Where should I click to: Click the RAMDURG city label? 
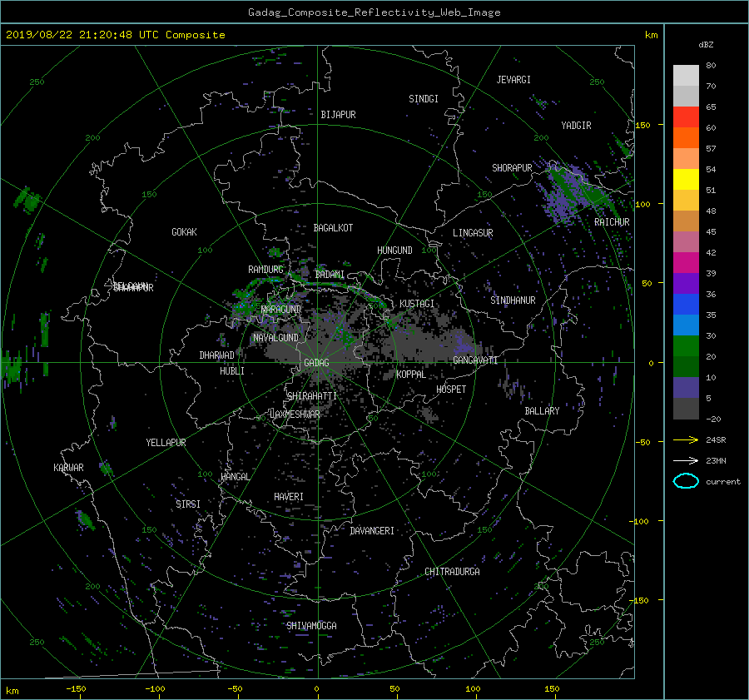[x=265, y=270]
